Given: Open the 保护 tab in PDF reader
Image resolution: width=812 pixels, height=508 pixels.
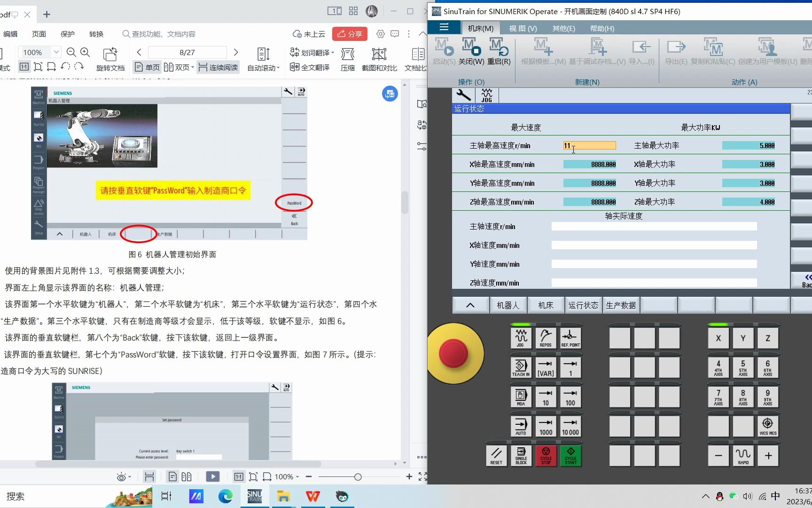Looking at the screenshot, I should pos(67,34).
